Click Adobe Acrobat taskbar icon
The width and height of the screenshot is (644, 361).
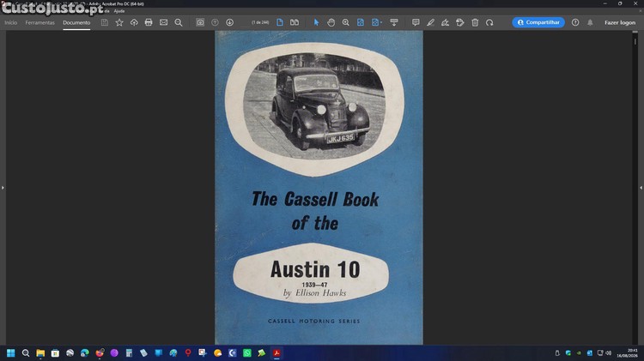click(x=276, y=352)
